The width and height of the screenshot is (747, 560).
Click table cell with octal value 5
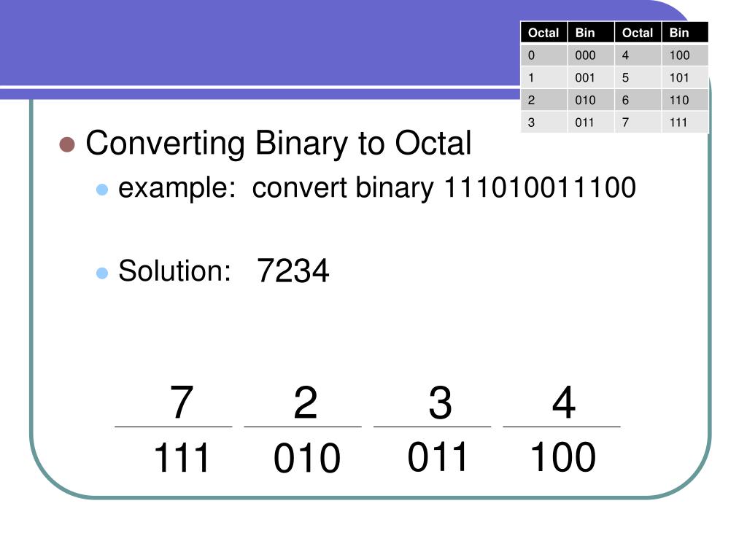click(x=638, y=77)
